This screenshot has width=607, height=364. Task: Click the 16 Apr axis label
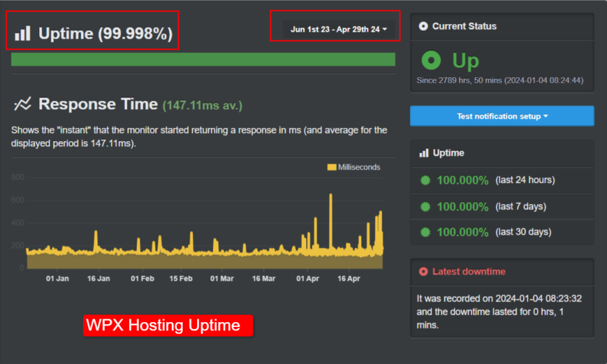[348, 278]
